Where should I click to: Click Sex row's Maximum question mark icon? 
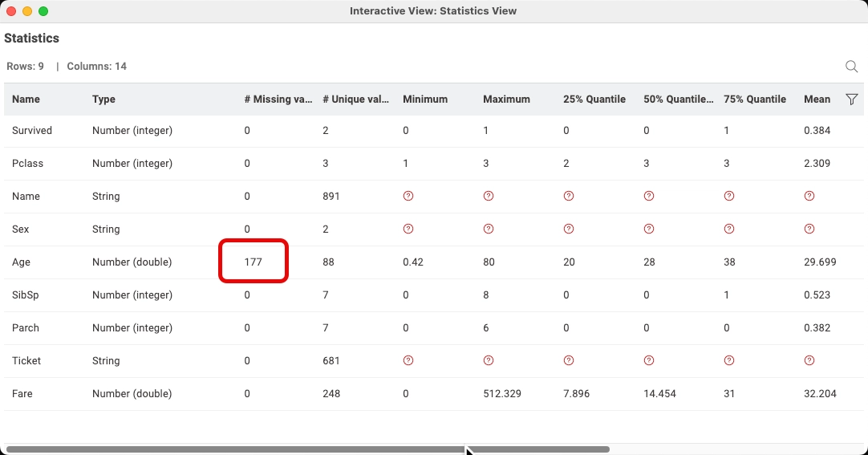pyautogui.click(x=489, y=229)
